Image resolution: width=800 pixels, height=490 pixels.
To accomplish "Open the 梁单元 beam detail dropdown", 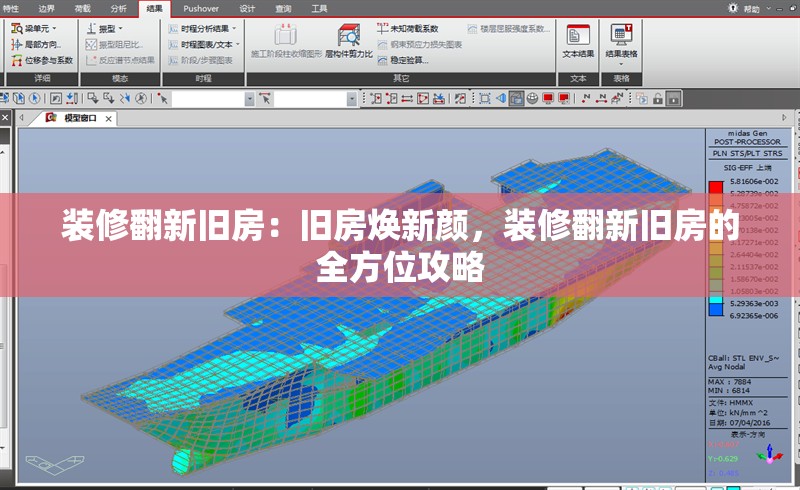I will (34, 29).
